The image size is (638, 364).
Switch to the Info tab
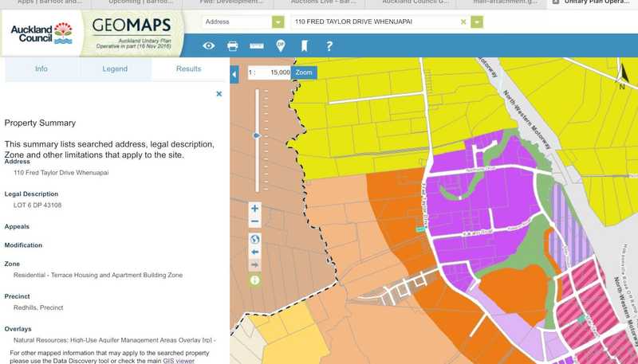point(41,69)
